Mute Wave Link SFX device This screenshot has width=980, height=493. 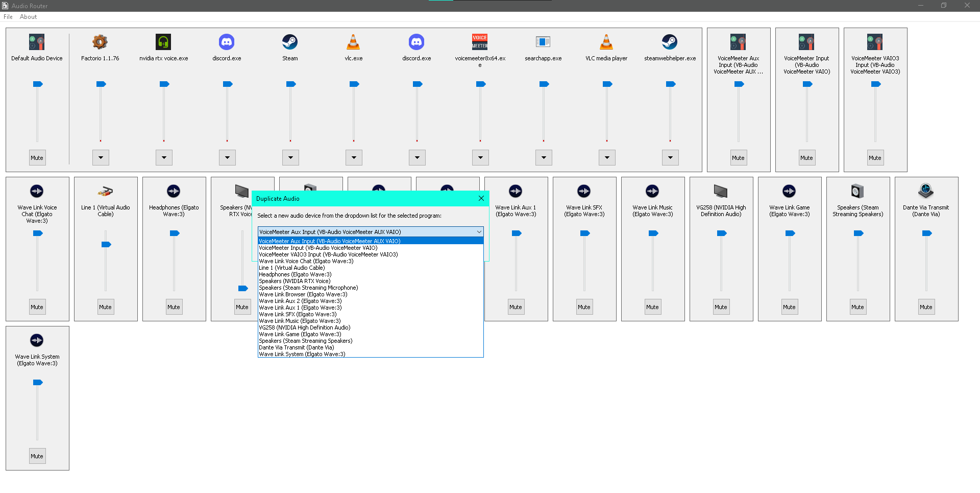click(x=584, y=307)
